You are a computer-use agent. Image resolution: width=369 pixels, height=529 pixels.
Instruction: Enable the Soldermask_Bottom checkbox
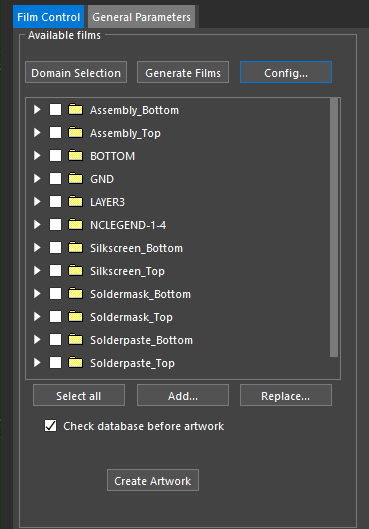coord(56,294)
